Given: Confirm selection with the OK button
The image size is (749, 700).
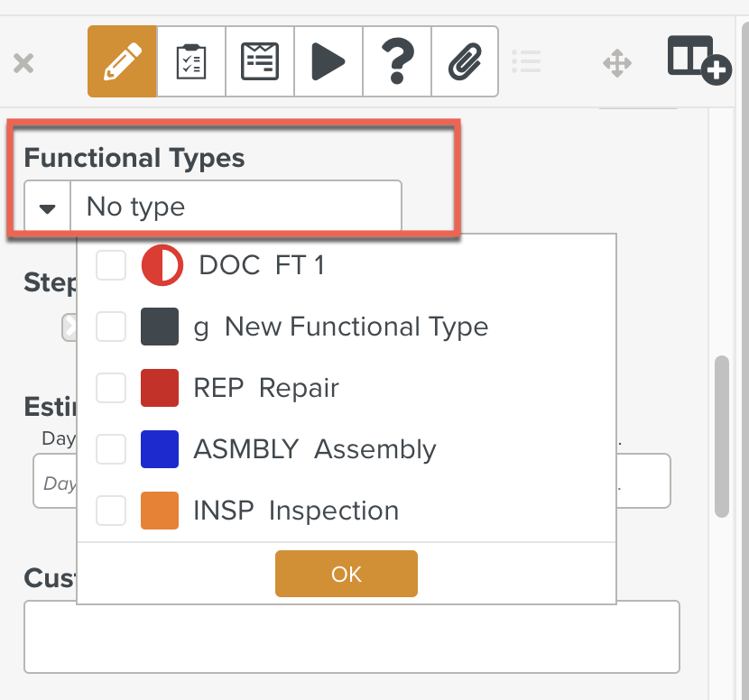Looking at the screenshot, I should click(x=346, y=573).
